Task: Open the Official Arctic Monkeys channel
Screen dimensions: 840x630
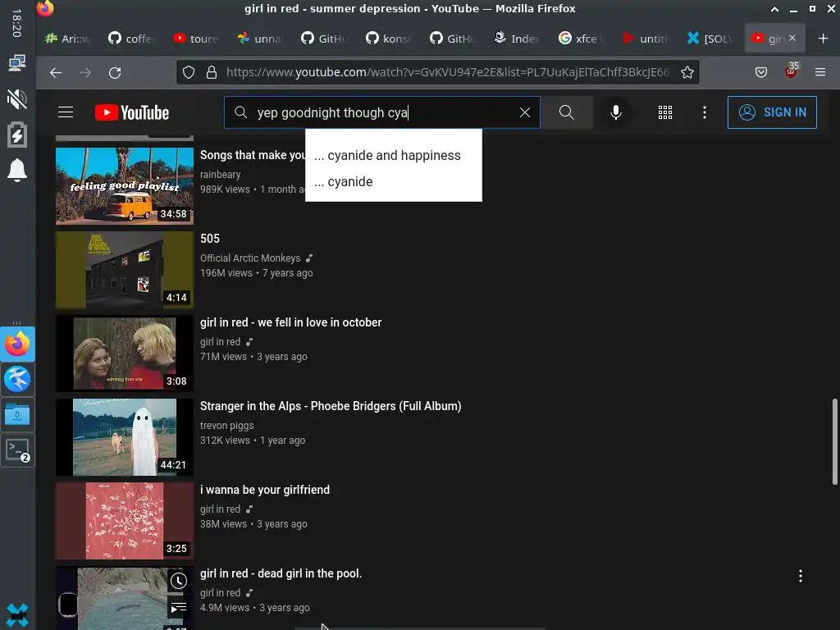Action: click(x=250, y=258)
